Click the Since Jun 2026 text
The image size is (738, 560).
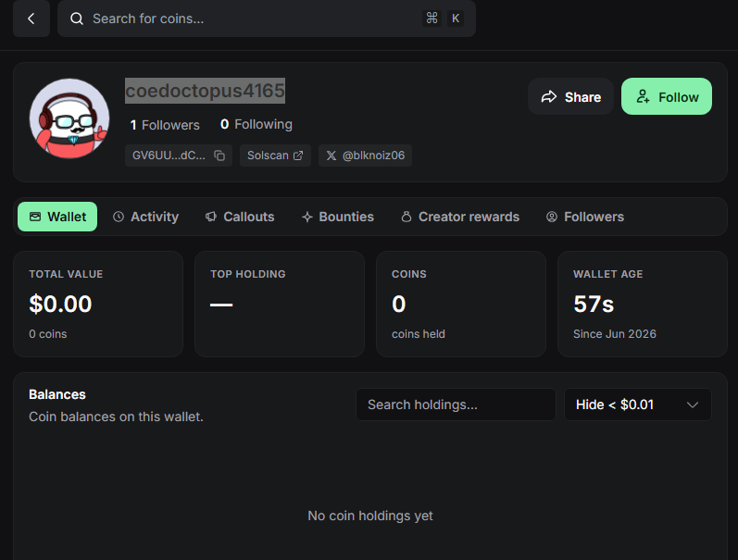[x=615, y=334]
